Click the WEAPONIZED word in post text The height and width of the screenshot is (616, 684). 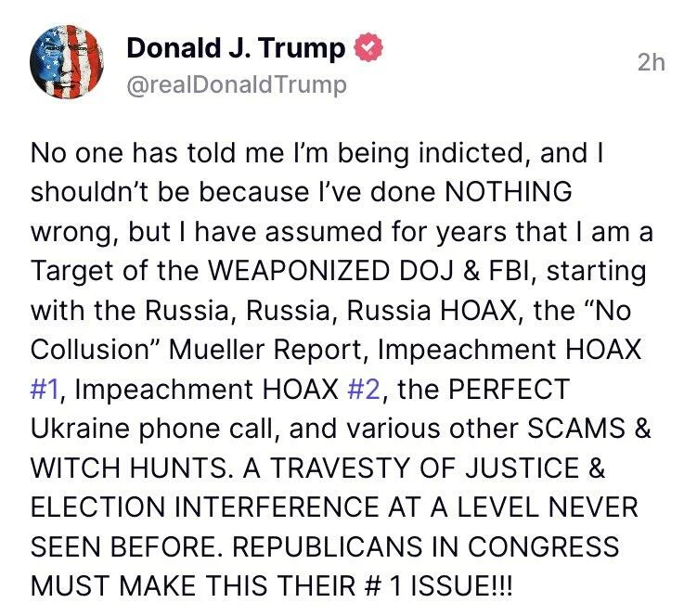[x=299, y=270]
